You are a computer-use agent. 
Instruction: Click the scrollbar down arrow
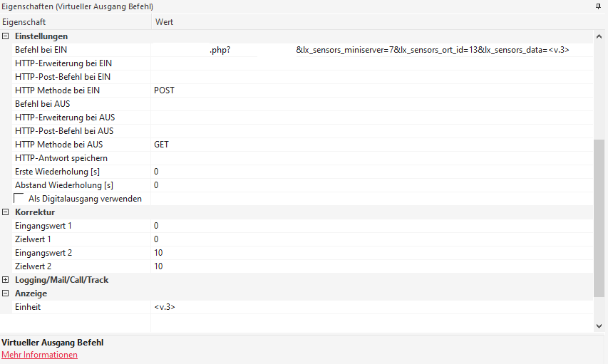pyautogui.click(x=599, y=325)
